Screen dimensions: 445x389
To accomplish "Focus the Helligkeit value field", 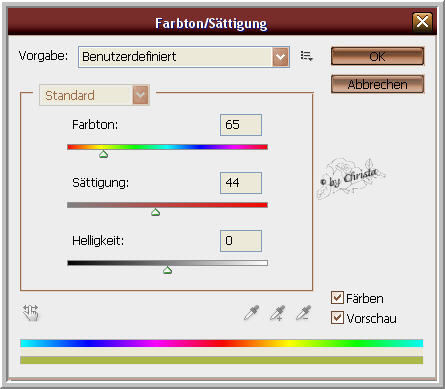I will click(x=241, y=241).
